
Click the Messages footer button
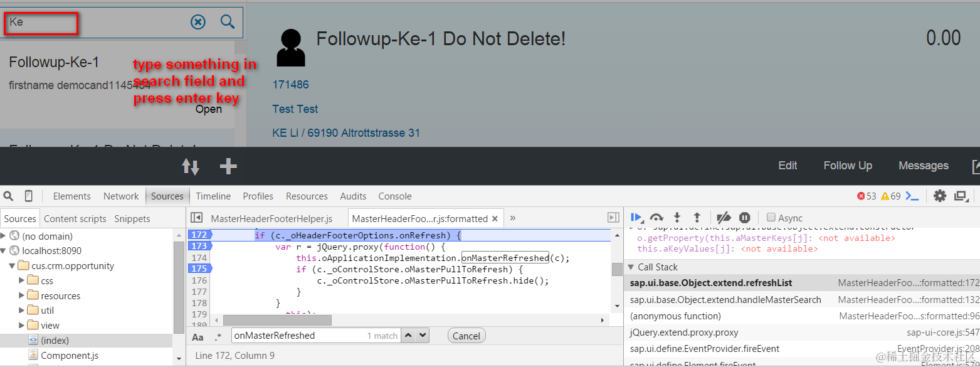coord(924,166)
